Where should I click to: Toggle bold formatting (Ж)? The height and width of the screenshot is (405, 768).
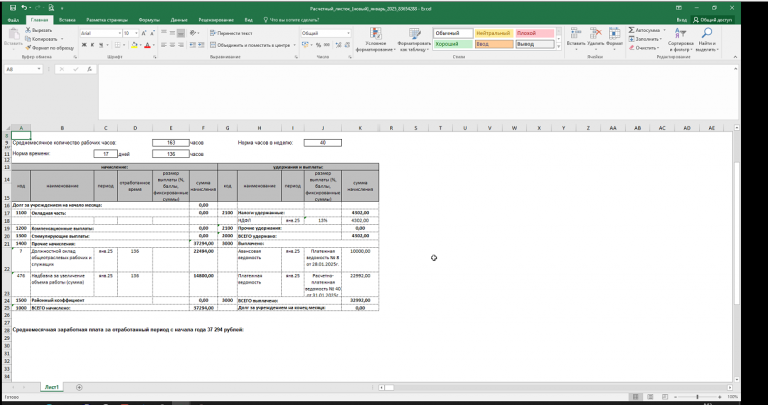pos(84,45)
